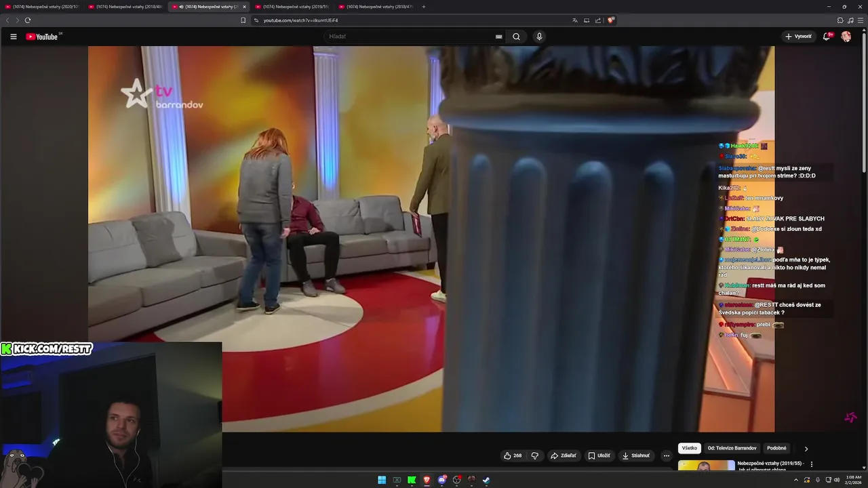868x488 pixels.
Task: Go back with the browser back arrow
Action: click(7, 20)
